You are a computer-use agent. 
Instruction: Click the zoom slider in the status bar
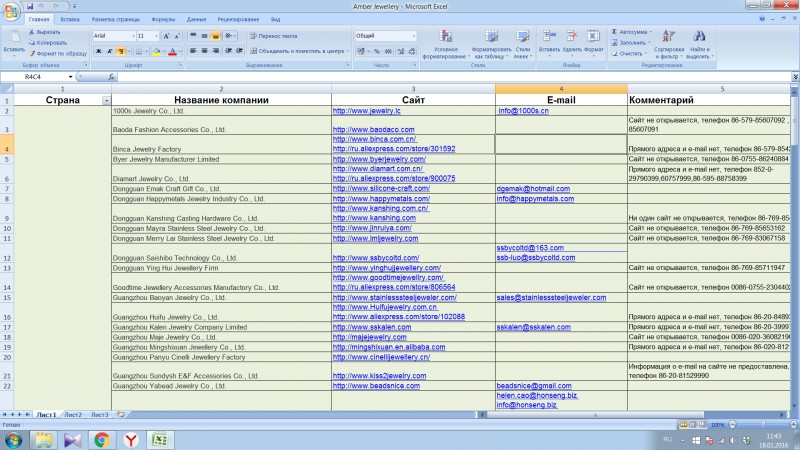(763, 424)
